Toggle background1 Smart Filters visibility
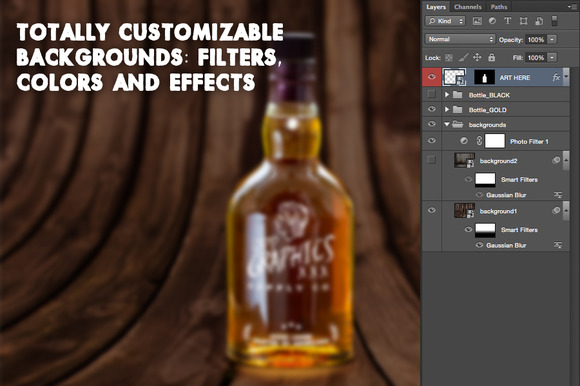The image size is (580, 386). pyautogui.click(x=468, y=230)
